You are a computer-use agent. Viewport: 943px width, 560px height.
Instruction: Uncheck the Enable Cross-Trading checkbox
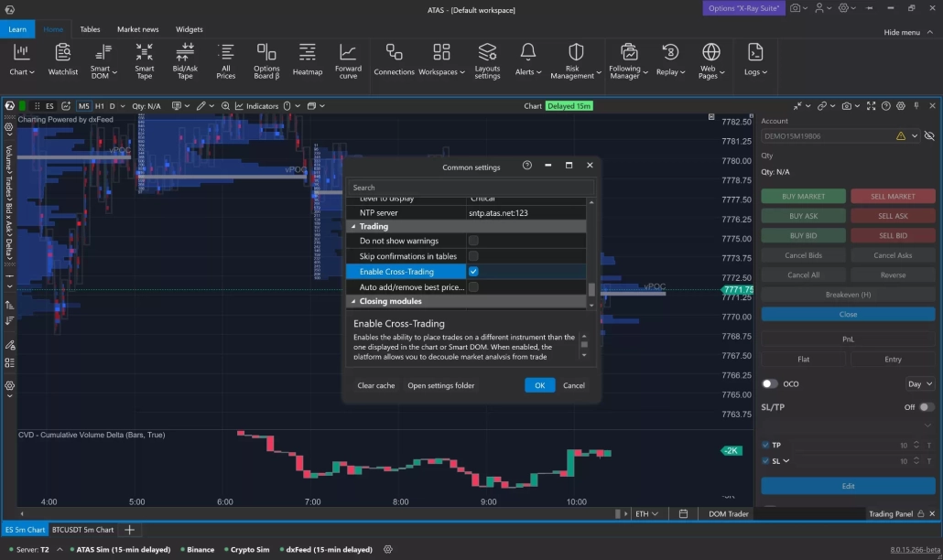[x=473, y=272]
